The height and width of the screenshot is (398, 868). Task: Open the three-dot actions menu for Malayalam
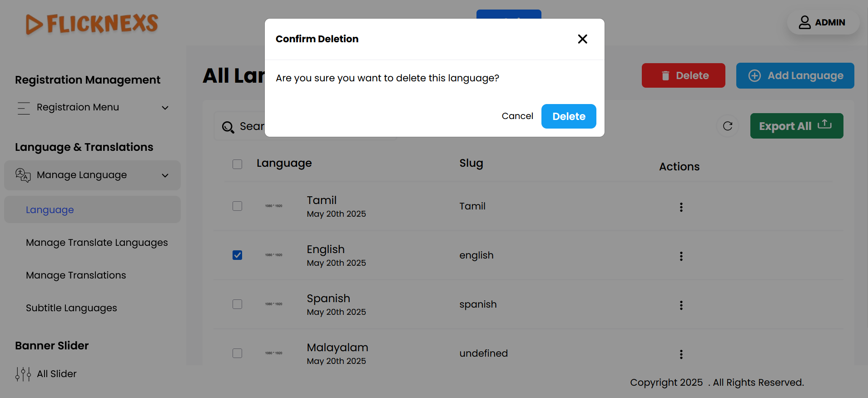pyautogui.click(x=681, y=354)
